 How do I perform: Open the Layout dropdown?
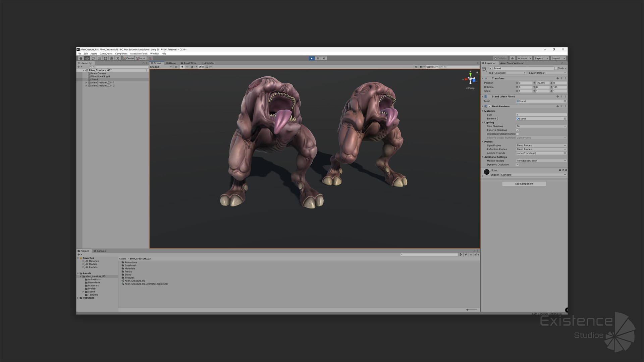point(558,58)
